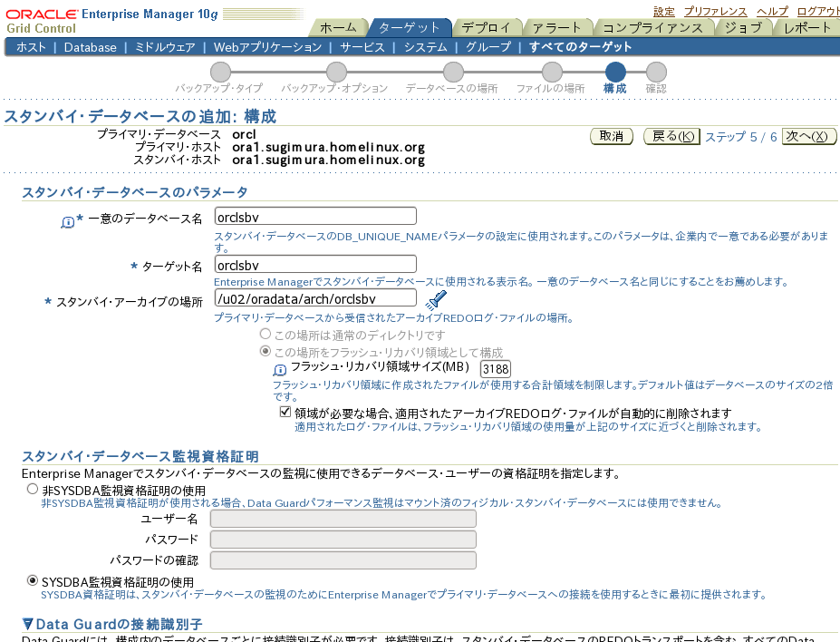Select 非SYSDBA監視資格証明の使用 radio button

click(33, 489)
